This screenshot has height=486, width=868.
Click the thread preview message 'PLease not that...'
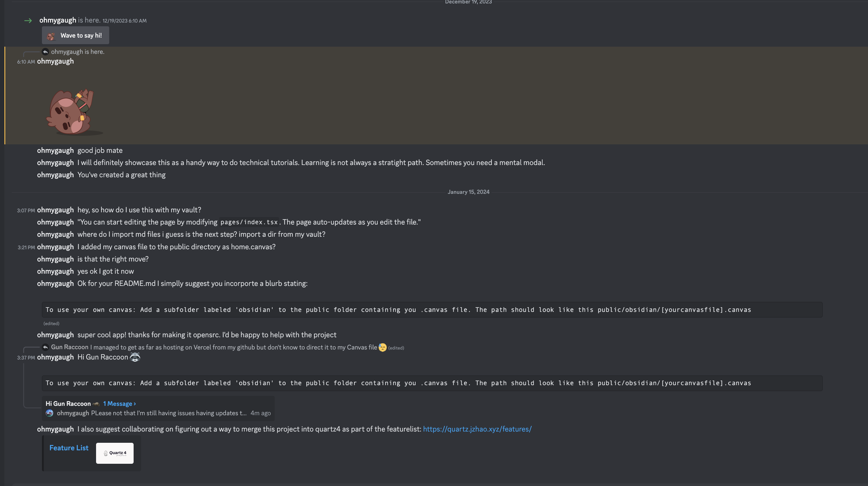pos(168,413)
